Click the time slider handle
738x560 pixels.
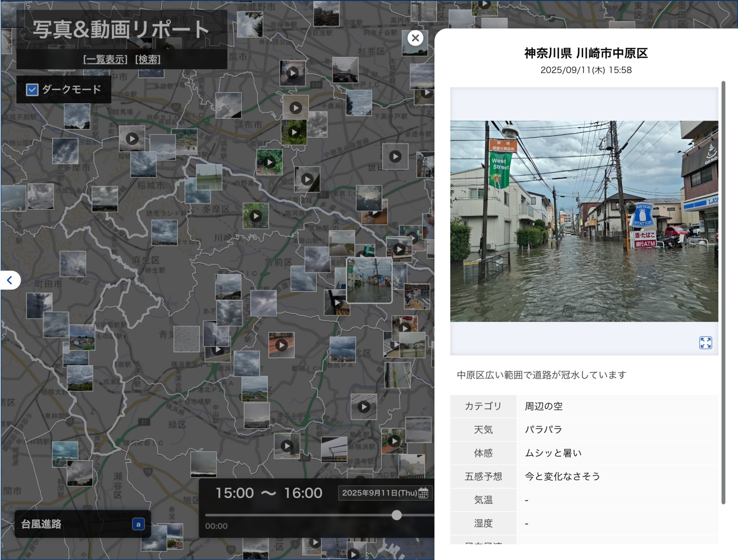click(397, 515)
